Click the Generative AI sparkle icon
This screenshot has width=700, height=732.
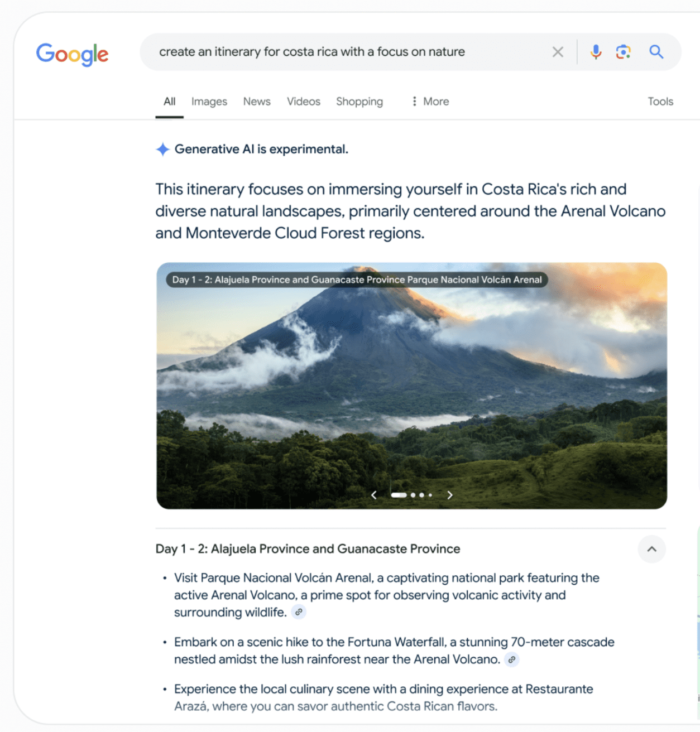coord(162,150)
